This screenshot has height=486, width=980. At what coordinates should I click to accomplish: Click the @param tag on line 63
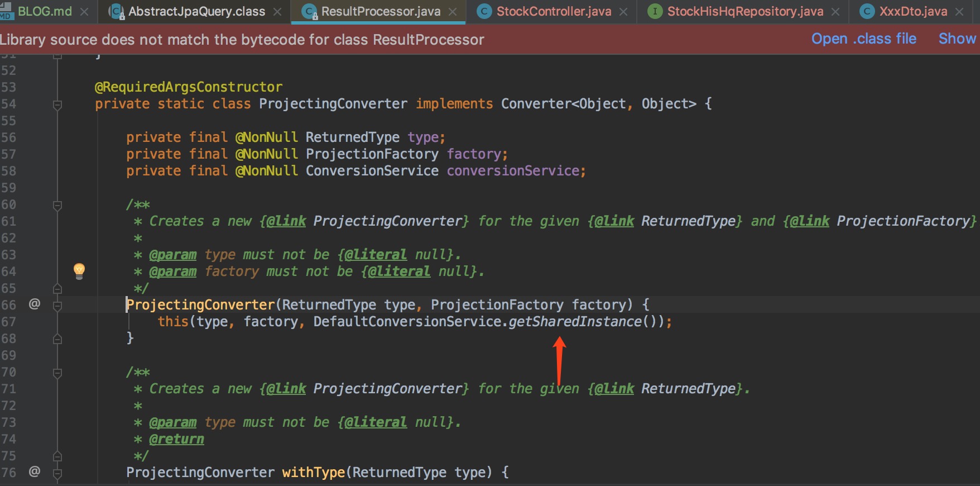(x=173, y=255)
